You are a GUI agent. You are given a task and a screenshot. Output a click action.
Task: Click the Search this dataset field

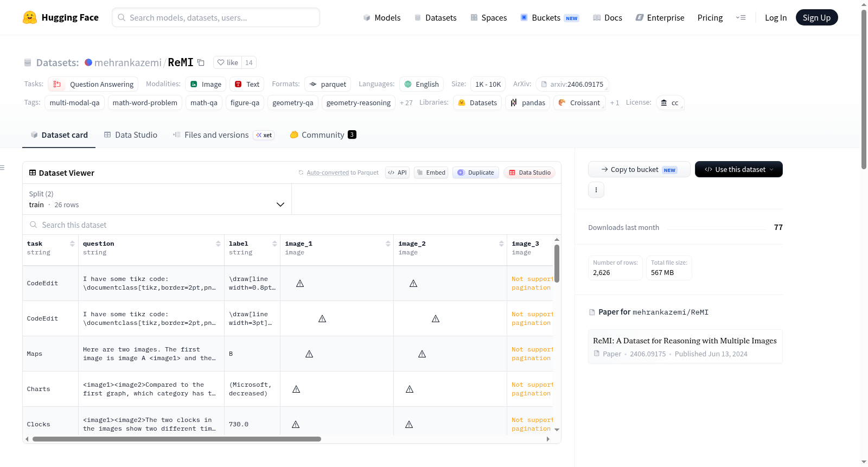coord(292,225)
